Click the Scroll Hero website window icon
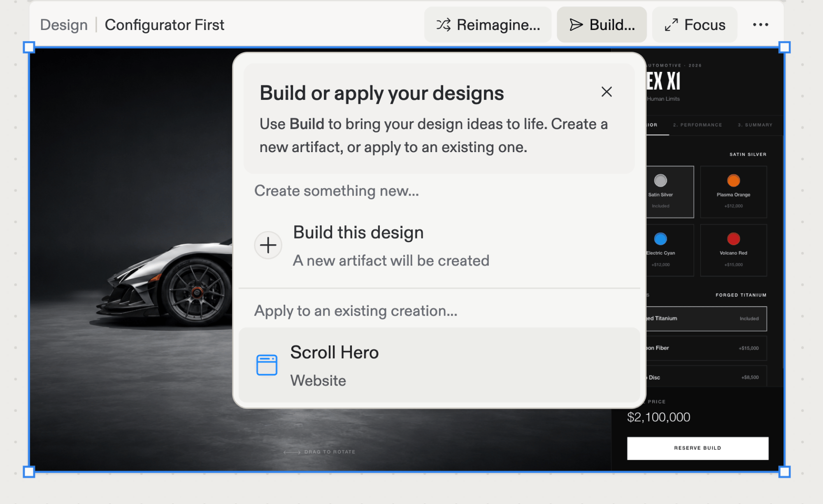Viewport: 823px width, 504px height. coord(267,365)
